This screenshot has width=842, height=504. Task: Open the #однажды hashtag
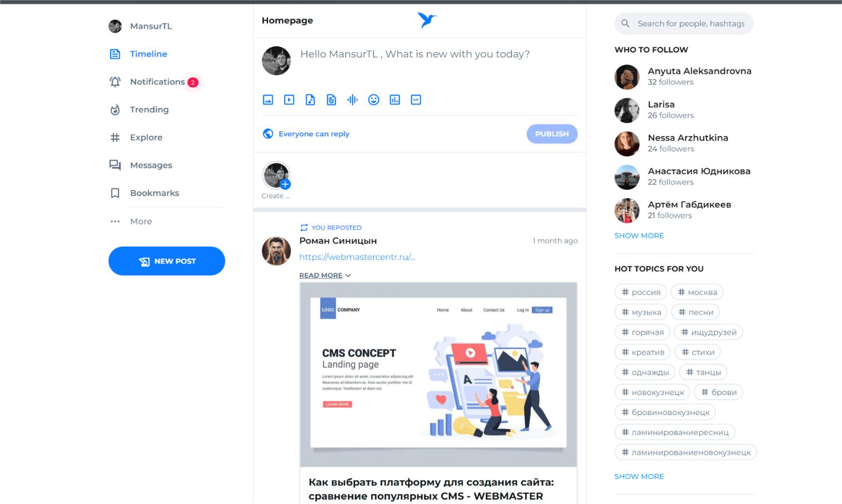pos(645,372)
